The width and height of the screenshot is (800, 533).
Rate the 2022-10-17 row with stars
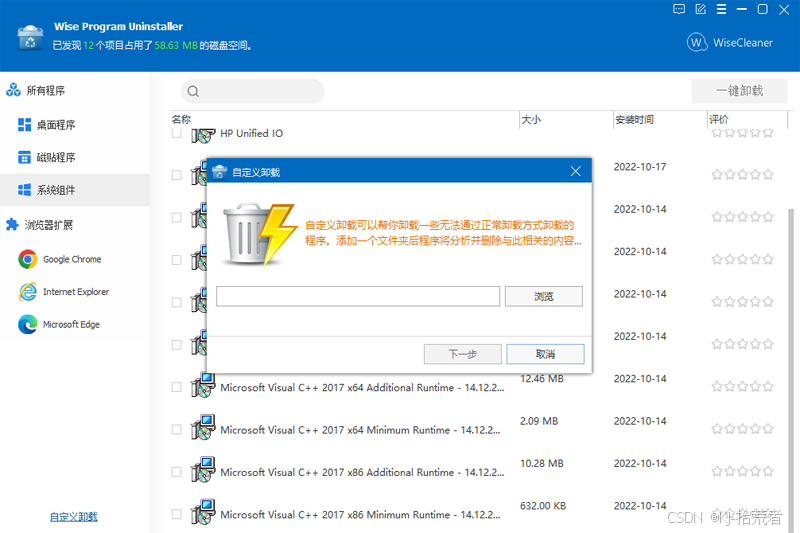742,175
